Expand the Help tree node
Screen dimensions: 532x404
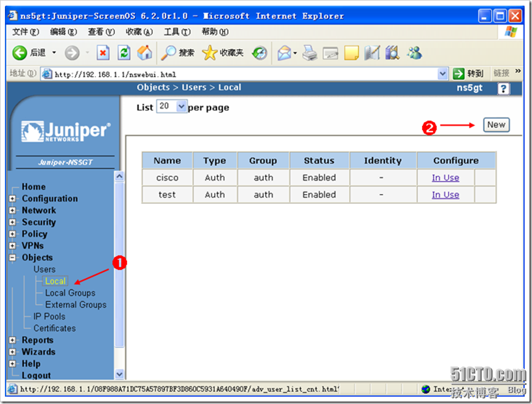click(12, 364)
